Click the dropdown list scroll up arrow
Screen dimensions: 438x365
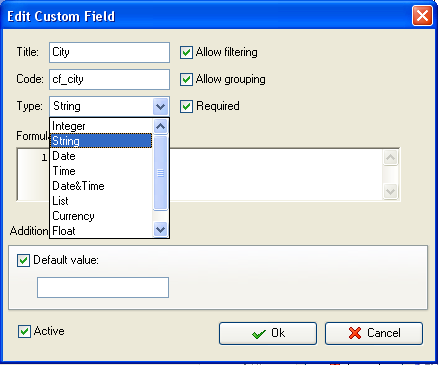click(161, 127)
